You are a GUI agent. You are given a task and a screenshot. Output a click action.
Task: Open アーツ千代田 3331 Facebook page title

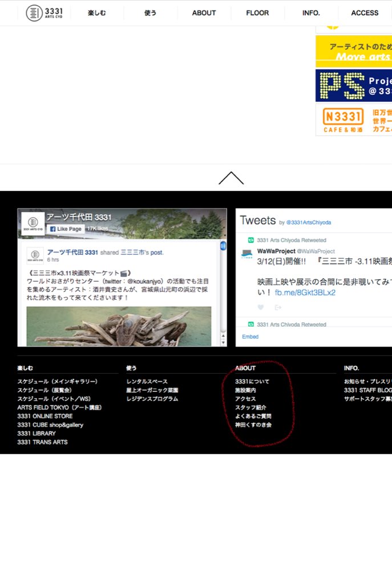[x=79, y=217]
